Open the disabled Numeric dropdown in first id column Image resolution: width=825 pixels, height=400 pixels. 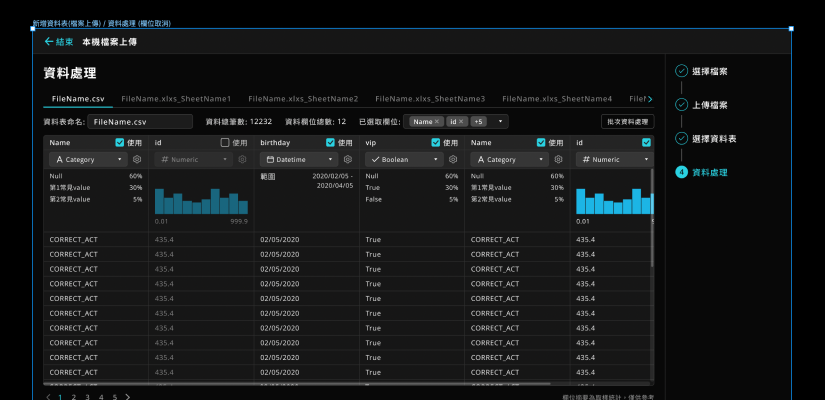coord(194,159)
